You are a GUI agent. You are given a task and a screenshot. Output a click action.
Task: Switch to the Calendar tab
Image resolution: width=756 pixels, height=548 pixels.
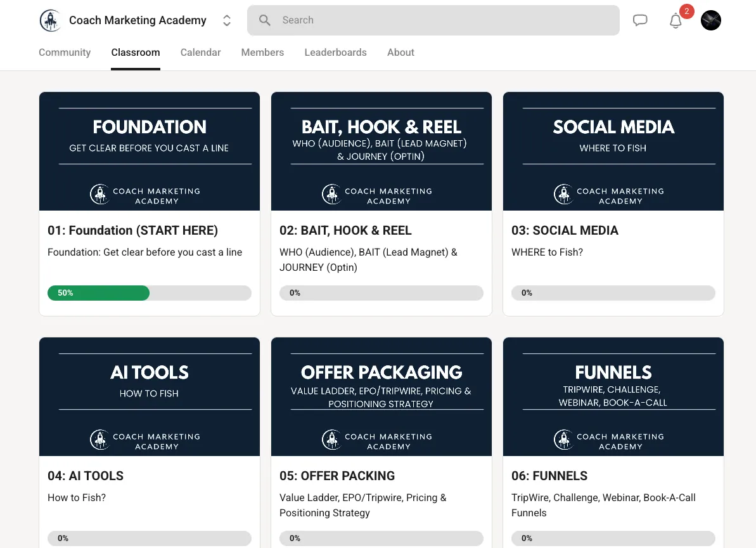pos(201,52)
